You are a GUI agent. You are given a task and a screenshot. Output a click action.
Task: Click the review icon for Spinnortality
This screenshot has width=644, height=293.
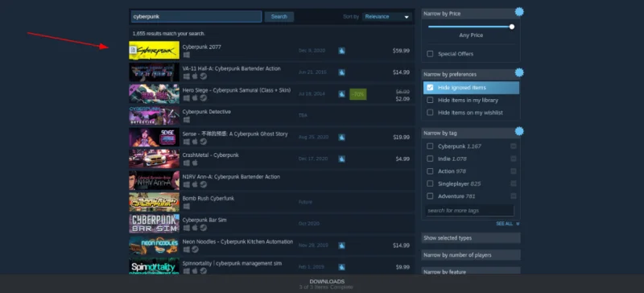tap(341, 267)
